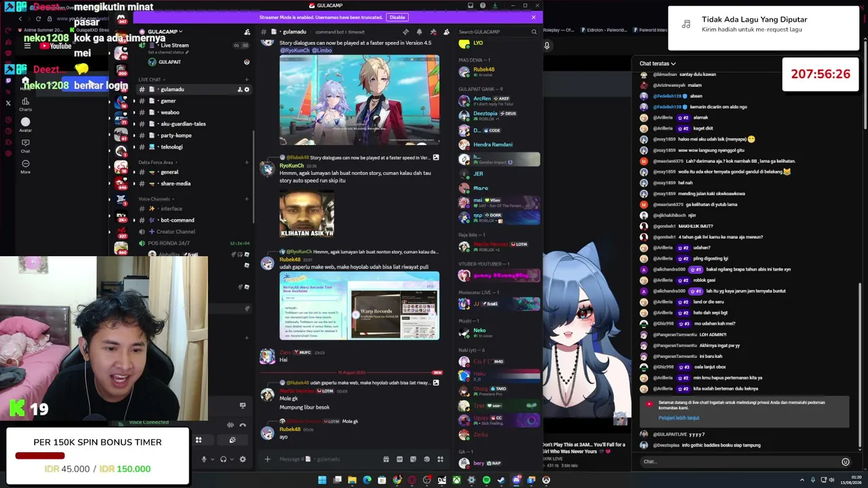Open File Explorer from taskbar

pos(352,481)
